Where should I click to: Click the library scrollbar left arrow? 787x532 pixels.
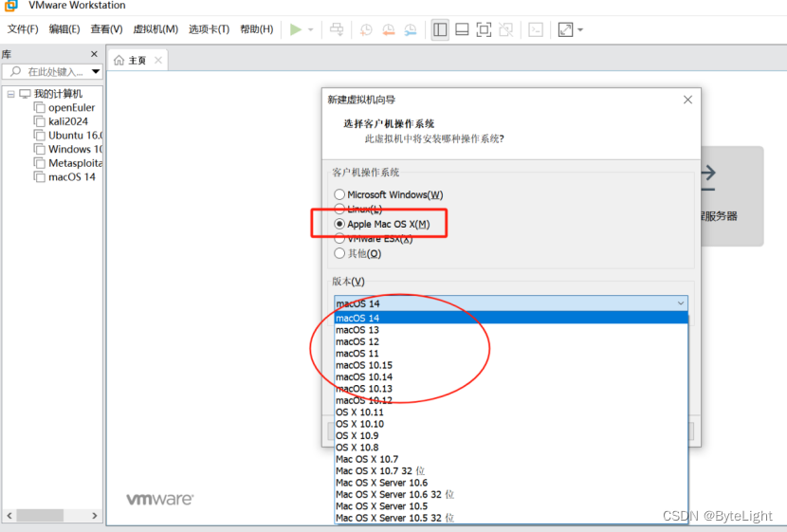point(9,516)
